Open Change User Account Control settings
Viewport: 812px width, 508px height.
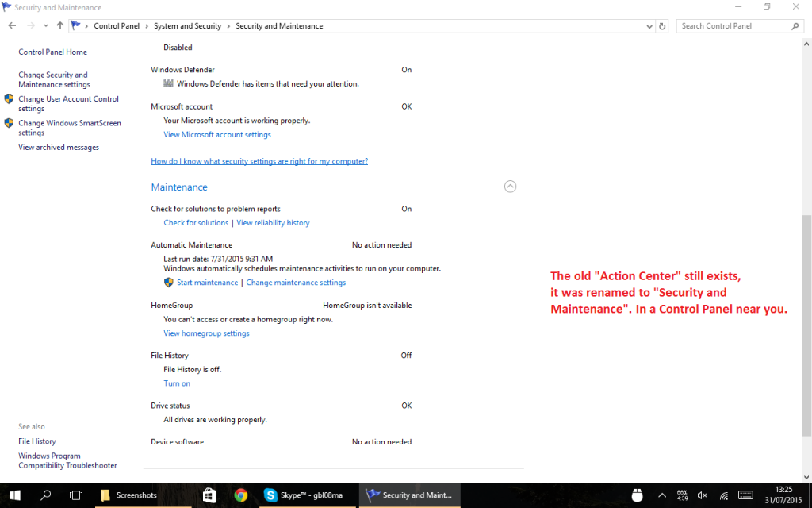68,104
